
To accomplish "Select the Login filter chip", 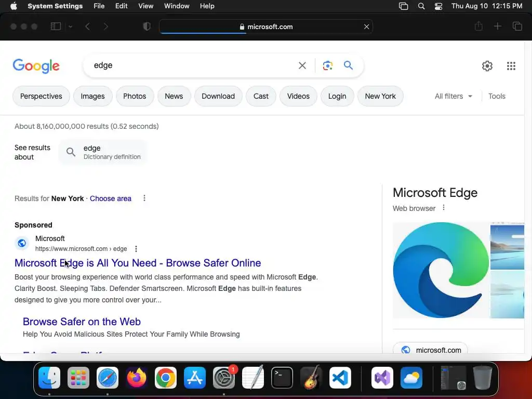I will (x=337, y=96).
